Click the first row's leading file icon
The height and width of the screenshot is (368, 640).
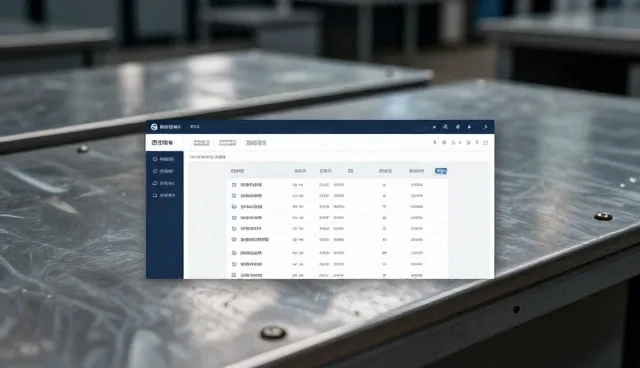(234, 185)
